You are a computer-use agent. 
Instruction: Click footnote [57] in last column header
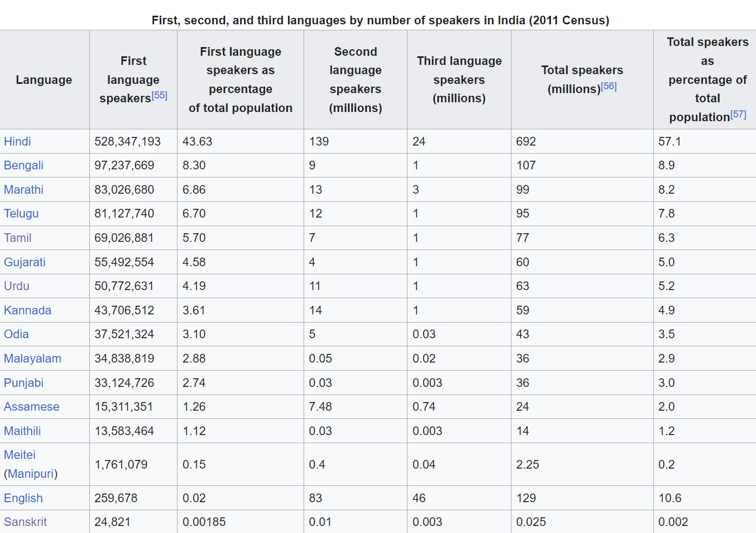(x=738, y=114)
